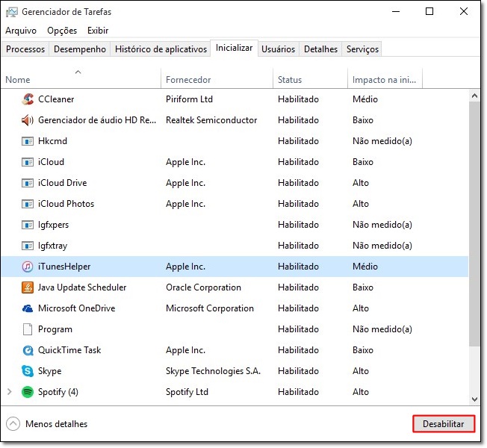Select the Inicializar tab

click(x=235, y=48)
